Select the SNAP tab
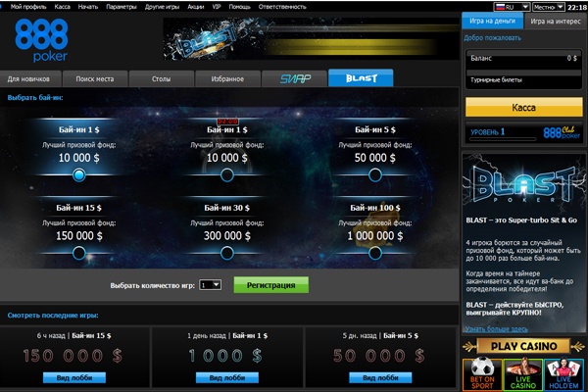Screen dimensions: 588x392 (x=295, y=78)
